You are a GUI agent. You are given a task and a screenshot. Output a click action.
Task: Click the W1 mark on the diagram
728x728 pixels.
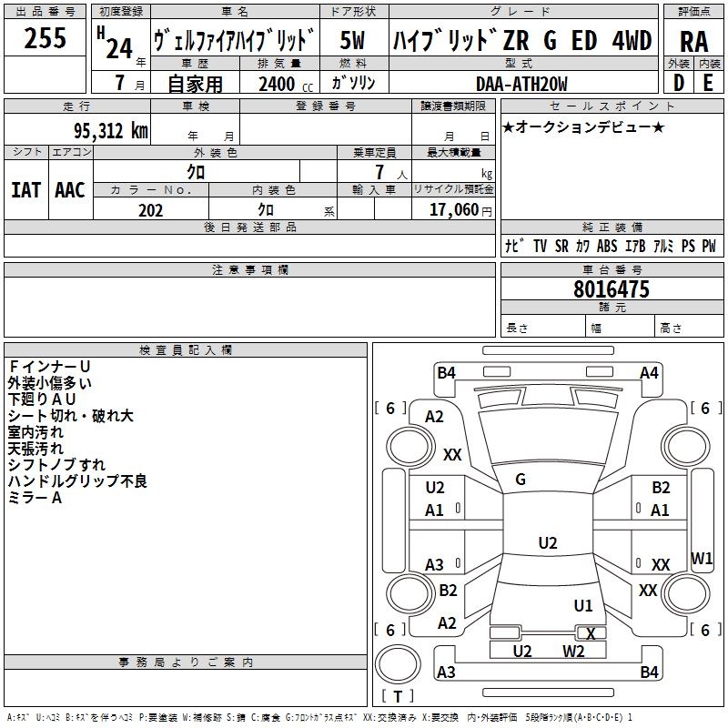tap(702, 559)
